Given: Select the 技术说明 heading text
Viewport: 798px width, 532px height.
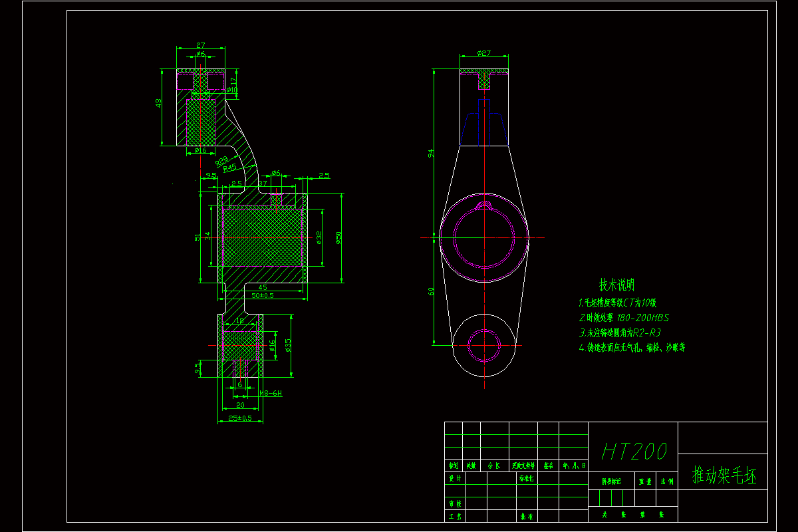Looking at the screenshot, I should [x=617, y=285].
